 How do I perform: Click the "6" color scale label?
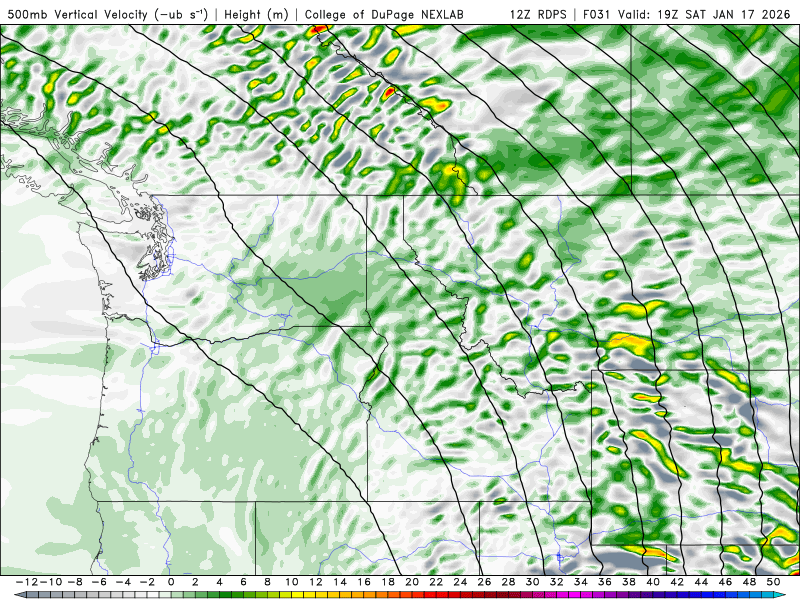click(243, 582)
